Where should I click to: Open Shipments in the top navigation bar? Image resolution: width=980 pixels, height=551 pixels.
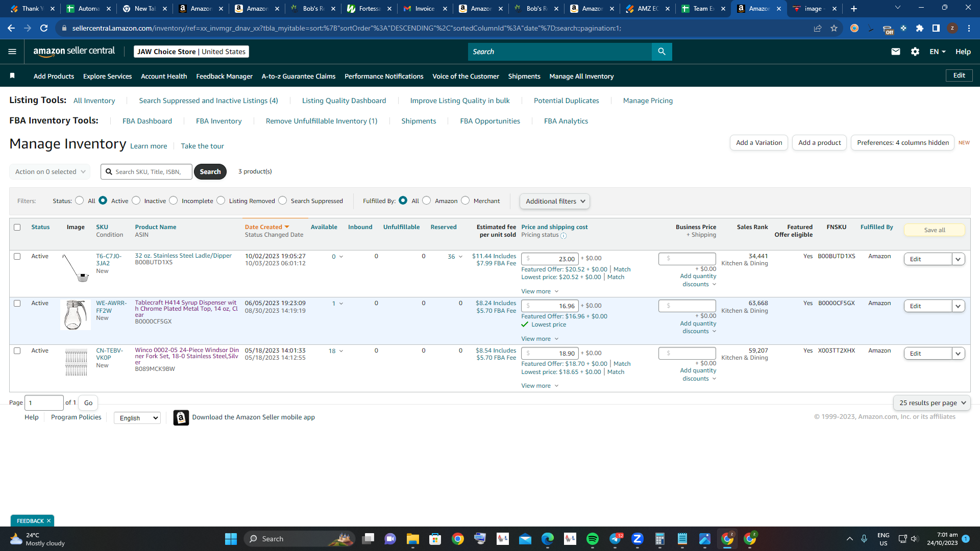tap(524, 76)
